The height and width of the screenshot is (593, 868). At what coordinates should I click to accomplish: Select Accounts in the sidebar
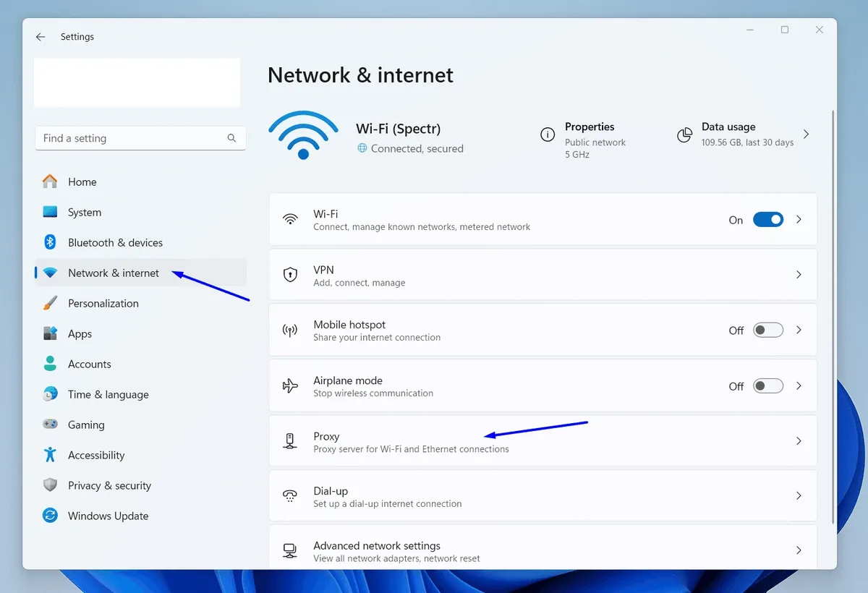140,364
